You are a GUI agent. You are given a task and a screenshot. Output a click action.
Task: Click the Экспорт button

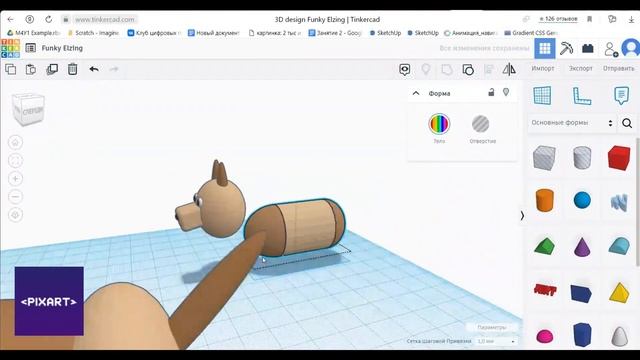pyautogui.click(x=581, y=68)
